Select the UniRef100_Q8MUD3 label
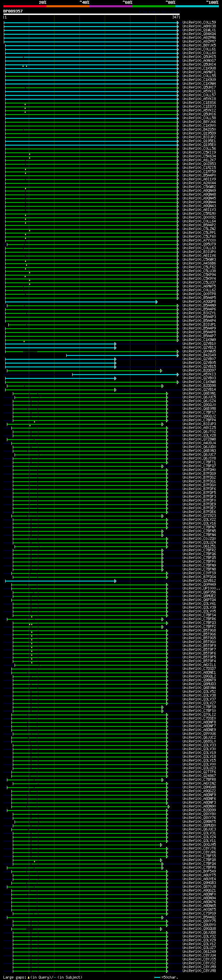The image size is (222, 980). pyautogui.click(x=199, y=684)
